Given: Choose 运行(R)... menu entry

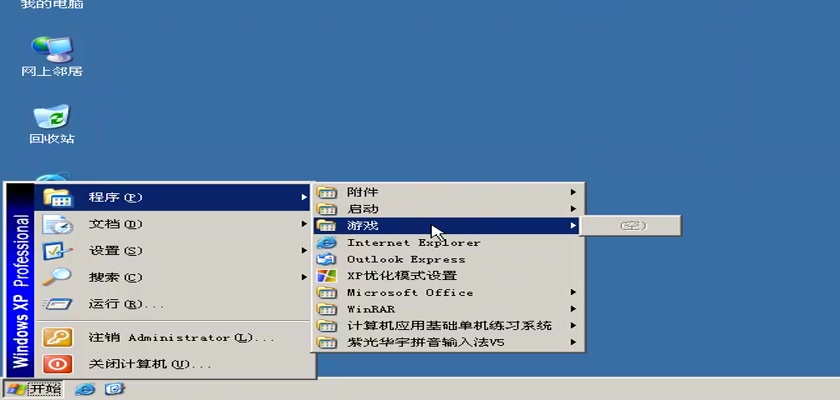Looking at the screenshot, I should [172, 304].
